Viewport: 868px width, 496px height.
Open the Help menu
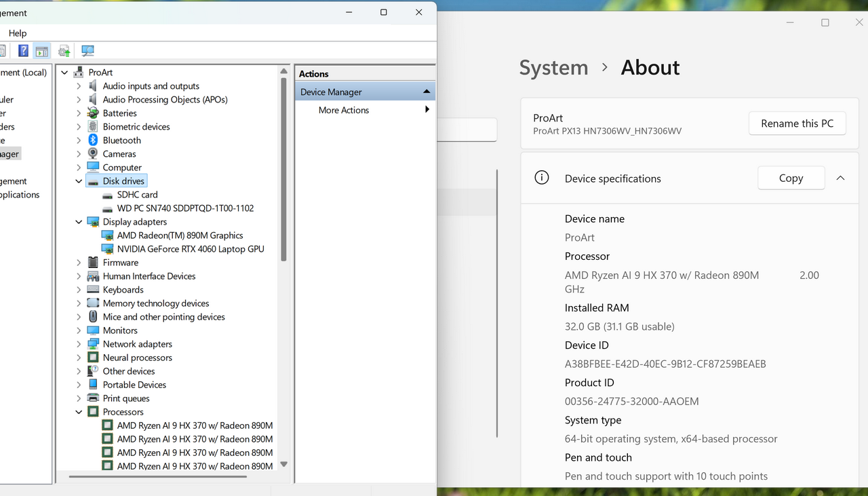[x=18, y=33]
